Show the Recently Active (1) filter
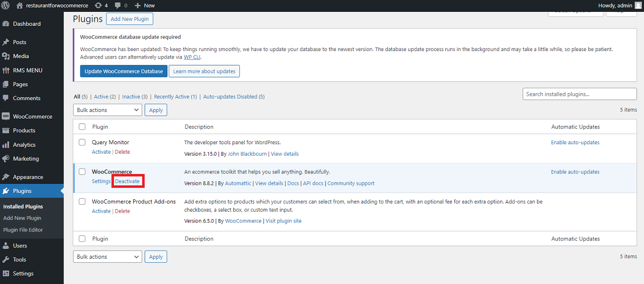 [175, 97]
